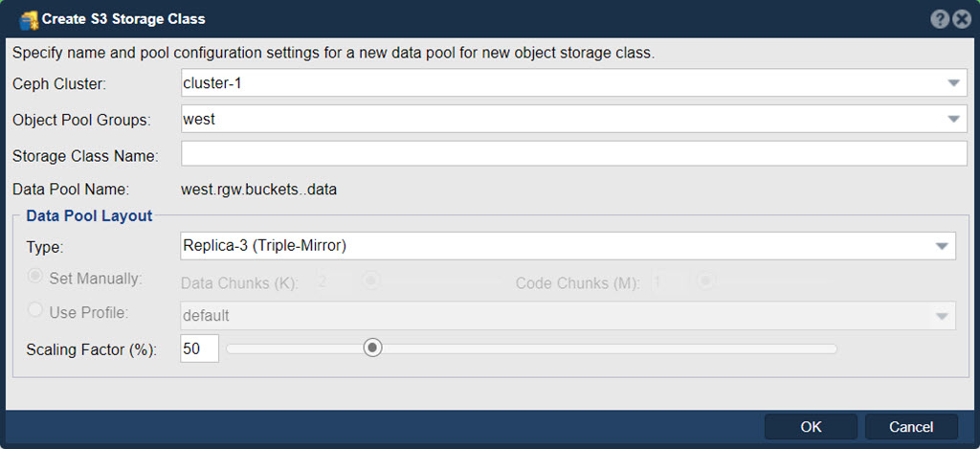Click the Scaling Factor slider handle
The height and width of the screenshot is (449, 980).
(372, 348)
